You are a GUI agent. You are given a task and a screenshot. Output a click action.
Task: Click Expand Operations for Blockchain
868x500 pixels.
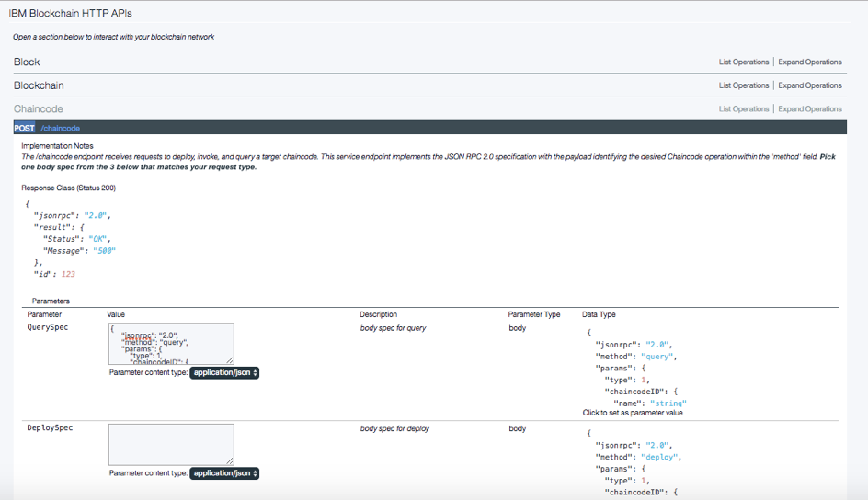[x=809, y=85]
